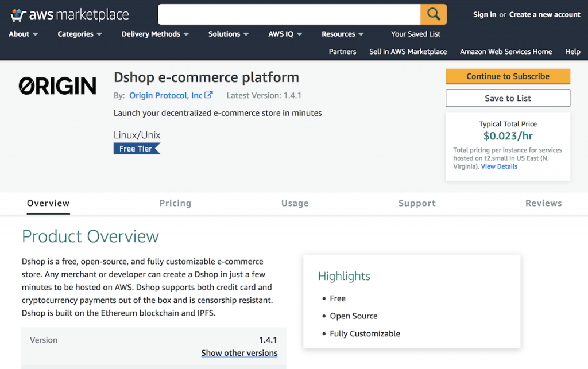The image size is (588, 369).
Task: Expand the About dropdown menu
Action: click(24, 34)
